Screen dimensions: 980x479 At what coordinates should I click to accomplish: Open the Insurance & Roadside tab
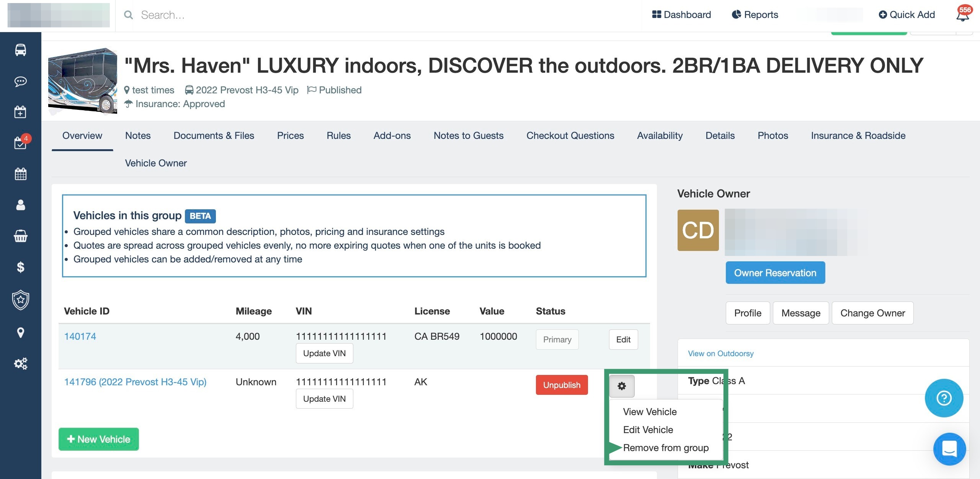(x=858, y=135)
